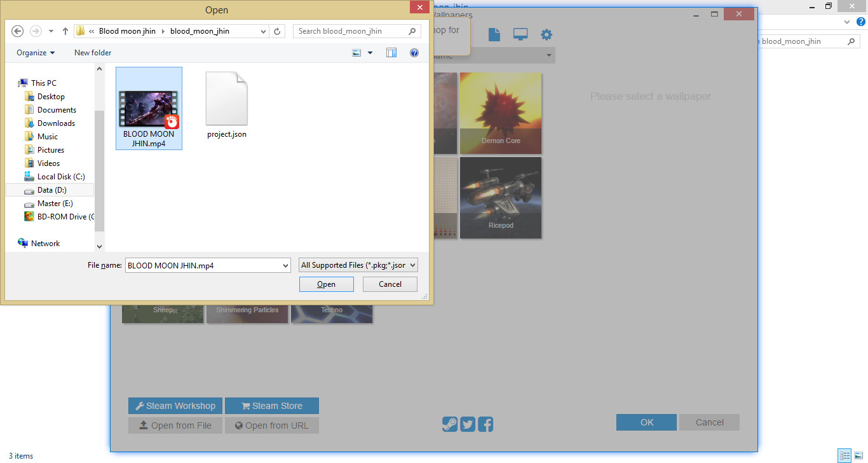Image resolution: width=868 pixels, height=463 pixels.
Task: Select BLOOD MOON JHIN.mp4 file
Action: click(149, 109)
